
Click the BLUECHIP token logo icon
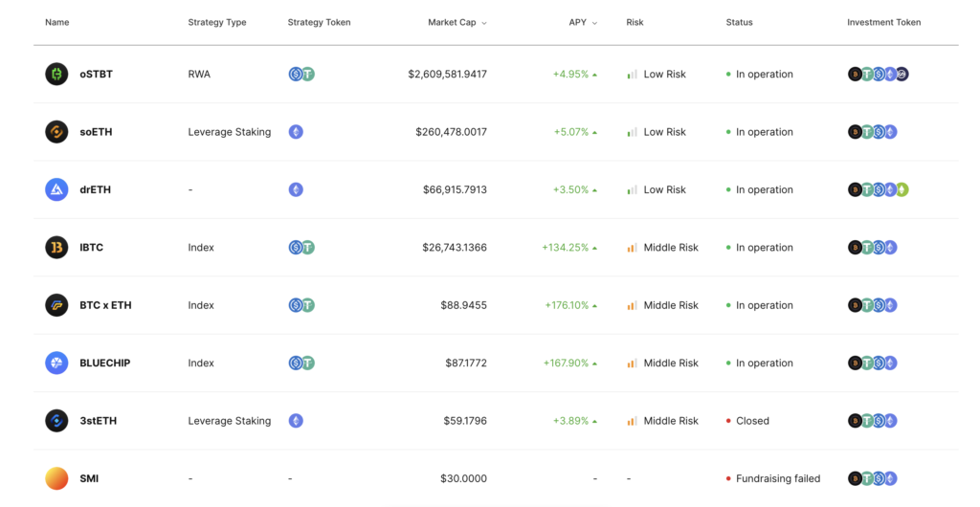(x=56, y=363)
